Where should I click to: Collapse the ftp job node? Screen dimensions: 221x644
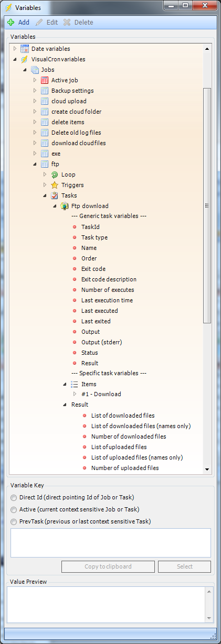pyautogui.click(x=35, y=164)
